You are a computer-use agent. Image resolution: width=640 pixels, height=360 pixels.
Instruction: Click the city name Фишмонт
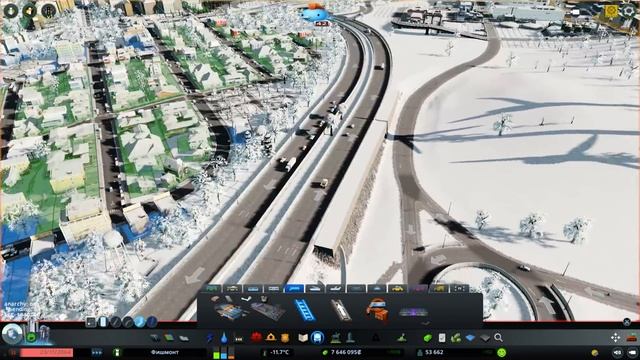click(165, 352)
